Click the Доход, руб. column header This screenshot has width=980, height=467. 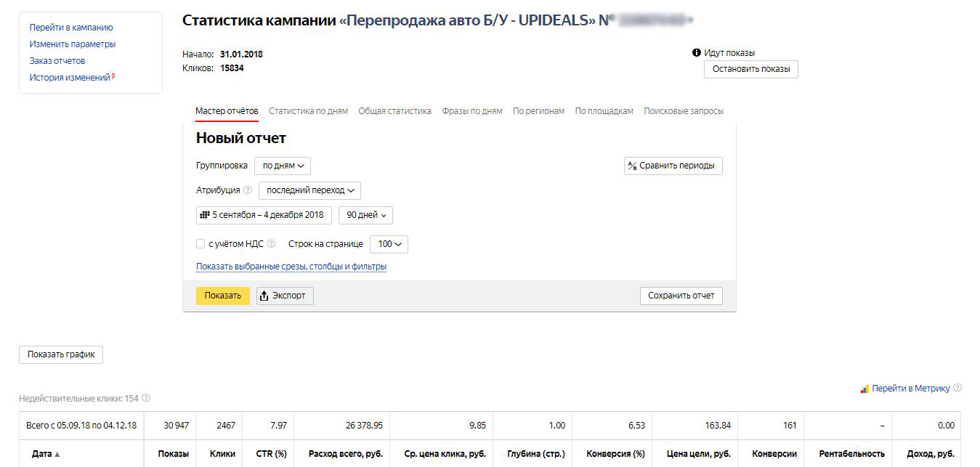pos(930,453)
